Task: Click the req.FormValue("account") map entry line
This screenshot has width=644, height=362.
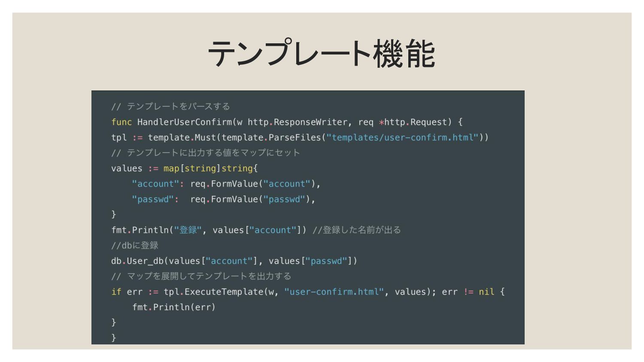Action: (x=226, y=184)
